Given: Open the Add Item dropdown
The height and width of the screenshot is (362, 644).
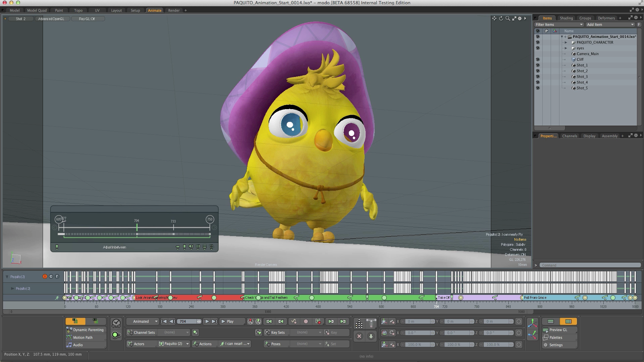Looking at the screenshot, I should pos(610,25).
